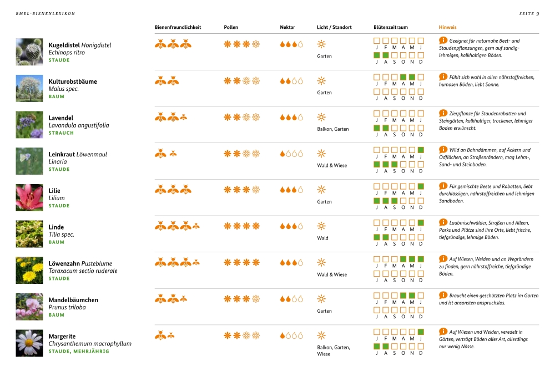Click the orange Hinweis column header

tap(447, 27)
